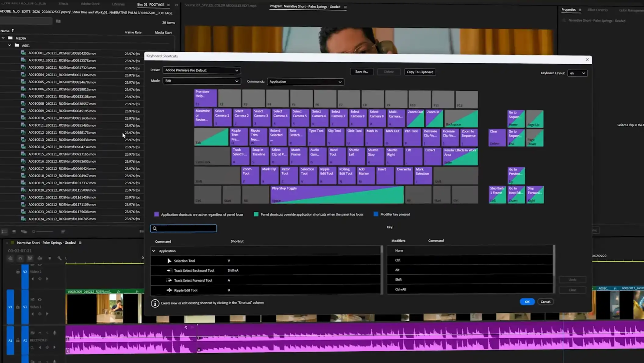Switch bin to list view icon
Screen dimensions: 644x363
[4, 231]
